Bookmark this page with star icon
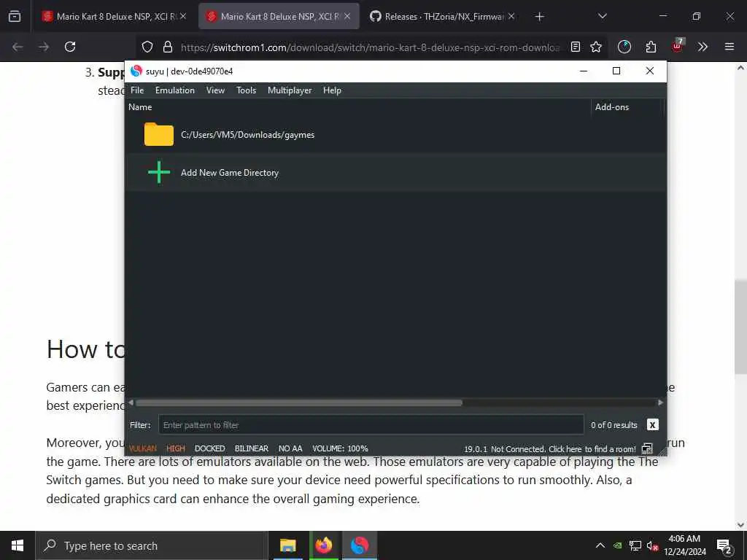Image resolution: width=747 pixels, height=560 pixels. (596, 47)
